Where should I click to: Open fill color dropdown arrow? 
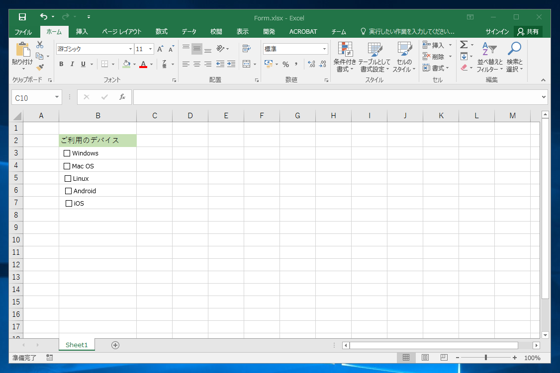pyautogui.click(x=135, y=64)
